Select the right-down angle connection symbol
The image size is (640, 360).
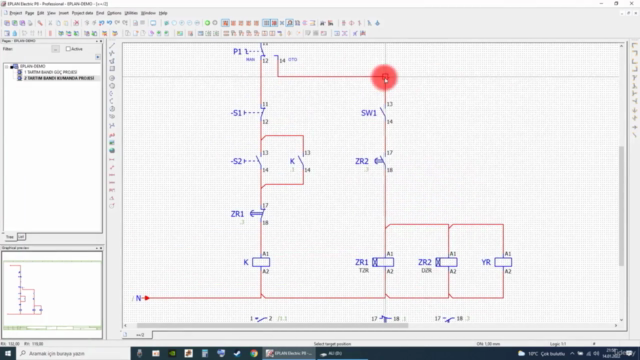click(635, 46)
